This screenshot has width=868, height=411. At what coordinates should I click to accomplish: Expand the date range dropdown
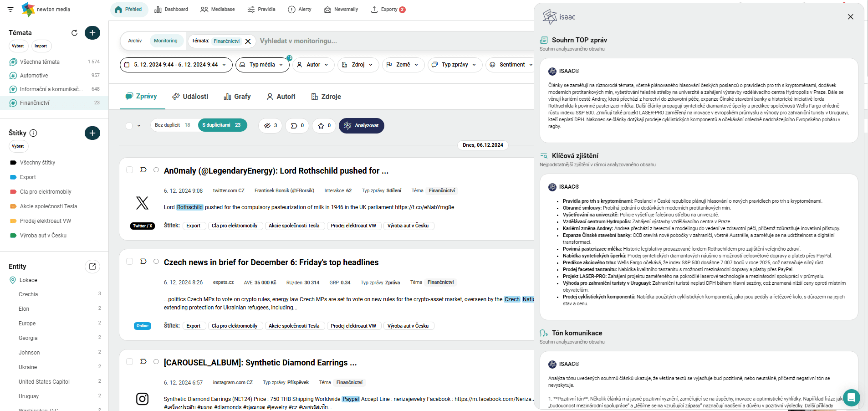[x=176, y=65]
